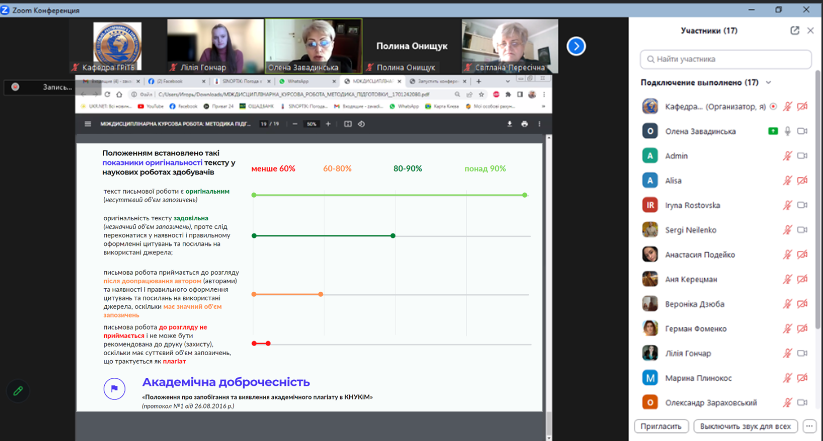Show next video thumbnails with blue arrow
The width and height of the screenshot is (823, 441).
tap(576, 46)
